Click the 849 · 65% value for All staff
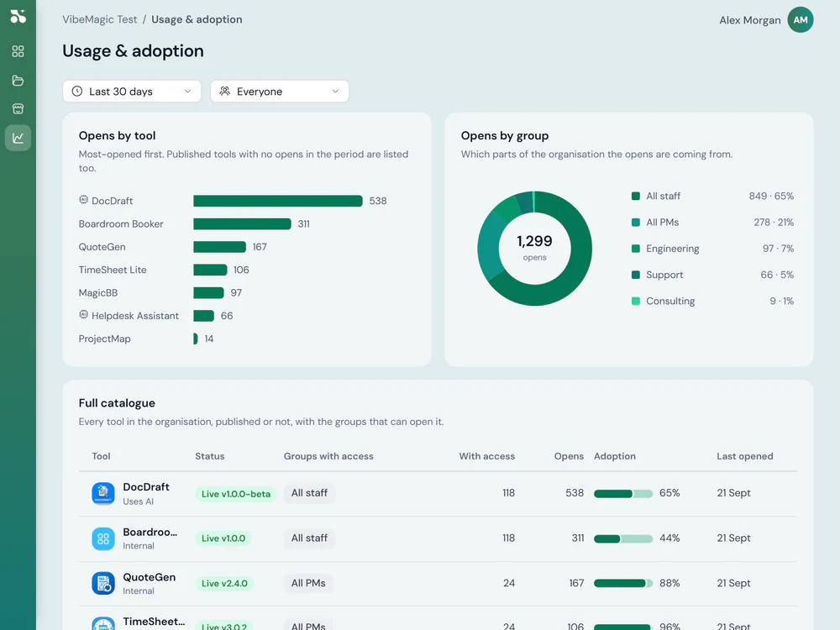Image resolution: width=840 pixels, height=630 pixels. tap(771, 196)
